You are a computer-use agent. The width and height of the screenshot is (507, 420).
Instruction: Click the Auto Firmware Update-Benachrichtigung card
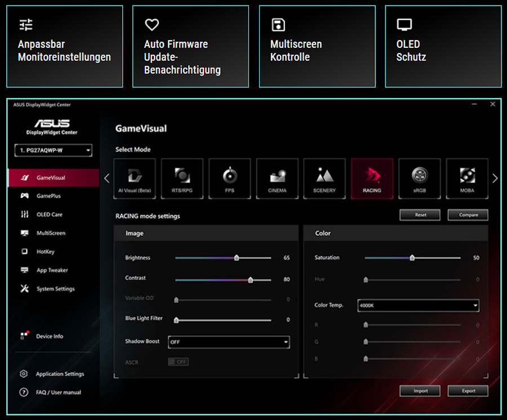pos(191,46)
